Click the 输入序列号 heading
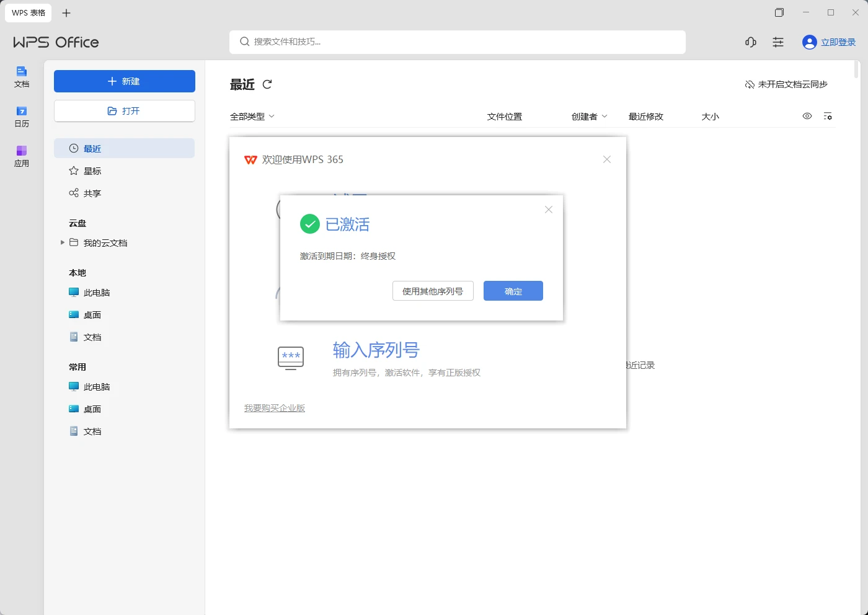Image resolution: width=868 pixels, height=615 pixels. coord(376,350)
